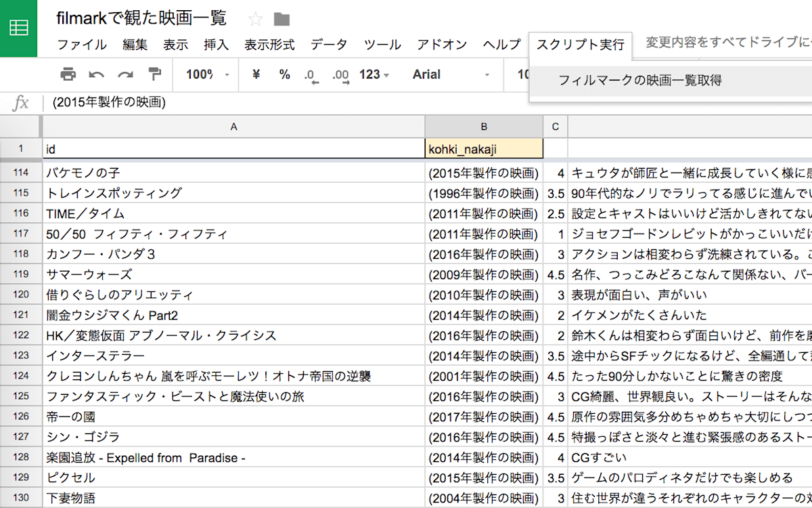This screenshot has height=508, width=812.
Task: Select row 130 header
Action: (20, 498)
